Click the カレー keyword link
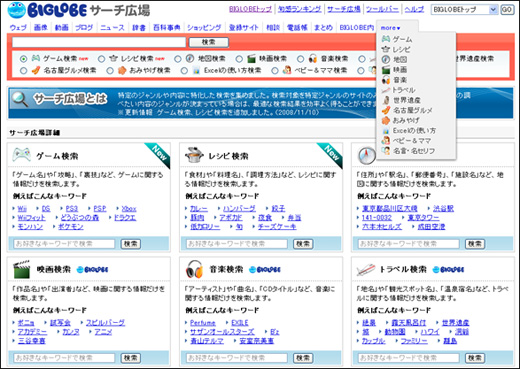Screen dimensions: 520x369 (x=199, y=209)
